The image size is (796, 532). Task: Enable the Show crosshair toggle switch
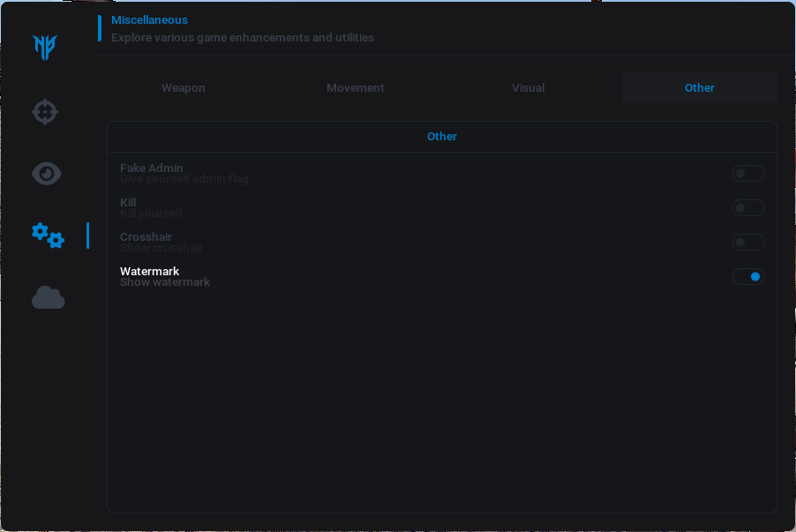(747, 243)
